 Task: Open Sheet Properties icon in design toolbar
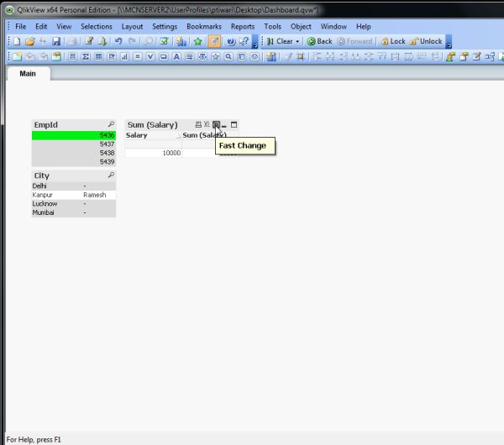pos(56,57)
